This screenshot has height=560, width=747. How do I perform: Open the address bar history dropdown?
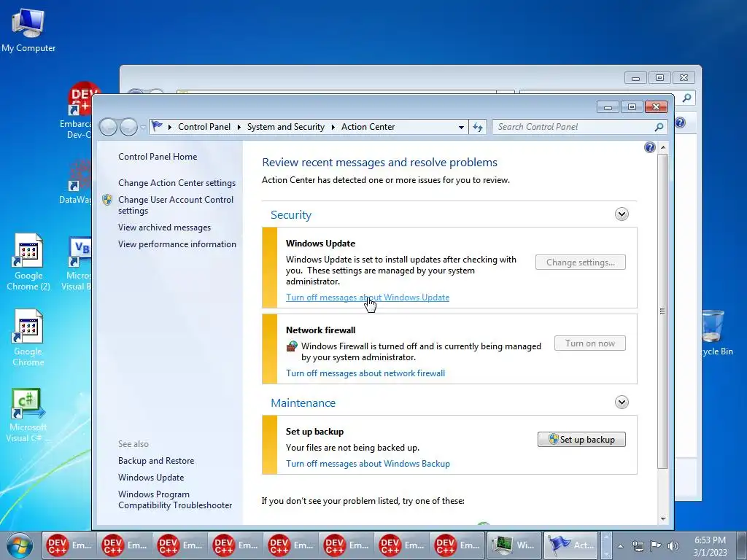tap(461, 127)
